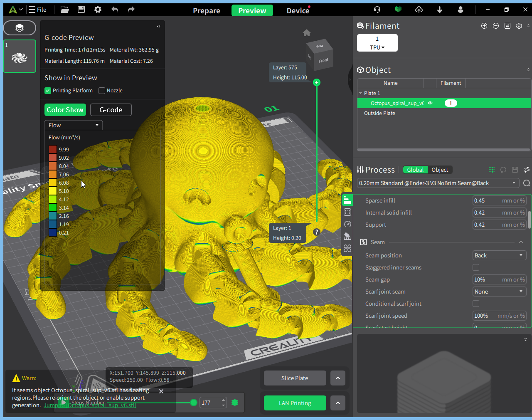This screenshot has width=532, height=420.
Task: Select the Strength settings tab icon
Action: point(347,212)
